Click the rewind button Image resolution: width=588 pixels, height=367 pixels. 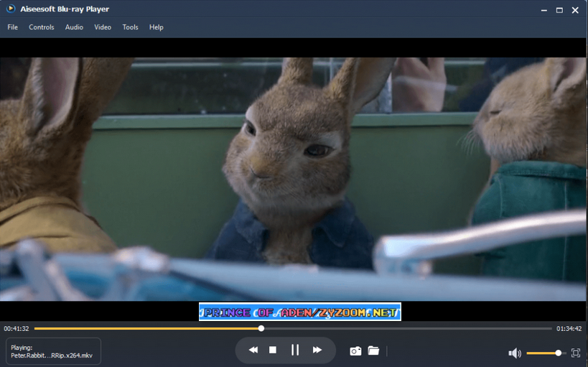pos(253,350)
